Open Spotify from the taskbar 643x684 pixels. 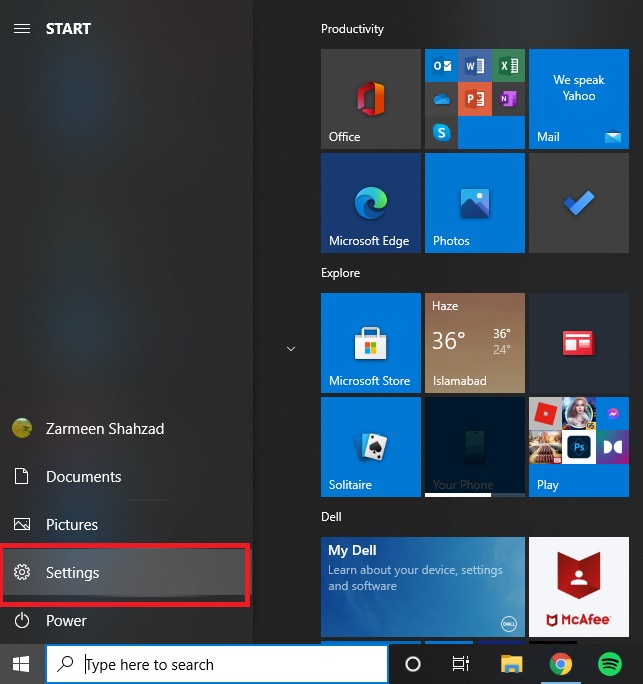[x=610, y=664]
